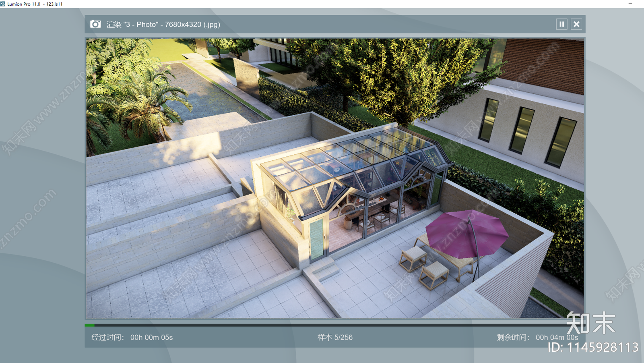Click the rendered photo preview image
The width and height of the screenshot is (644, 363).
click(335, 178)
